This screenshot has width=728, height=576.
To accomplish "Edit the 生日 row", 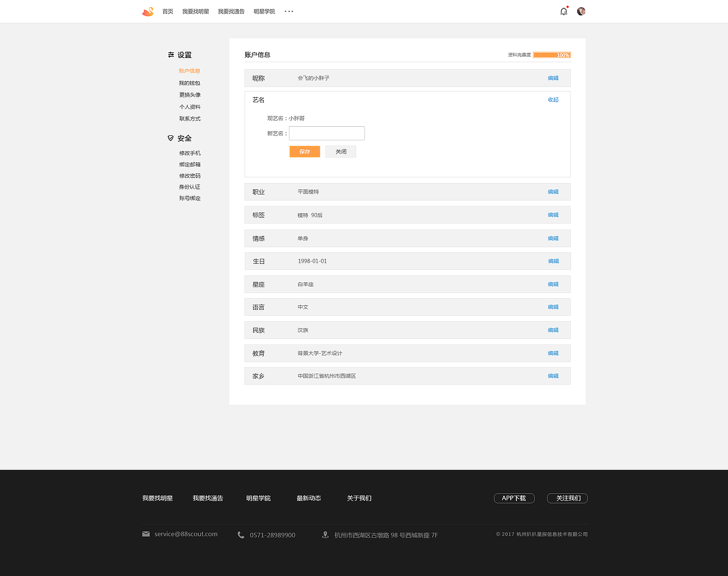I will click(553, 261).
